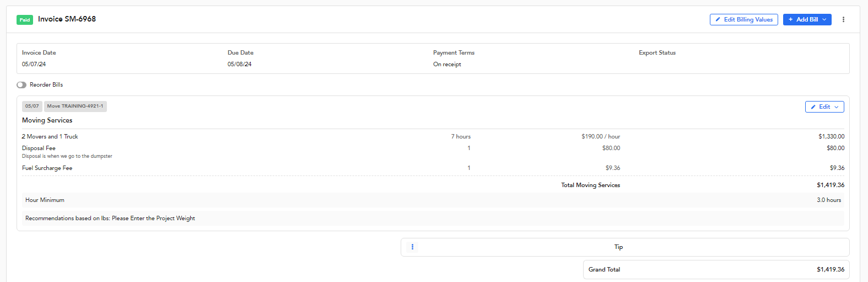Click the 05/07 date tag
Image resolution: width=868 pixels, height=282 pixels.
click(32, 106)
